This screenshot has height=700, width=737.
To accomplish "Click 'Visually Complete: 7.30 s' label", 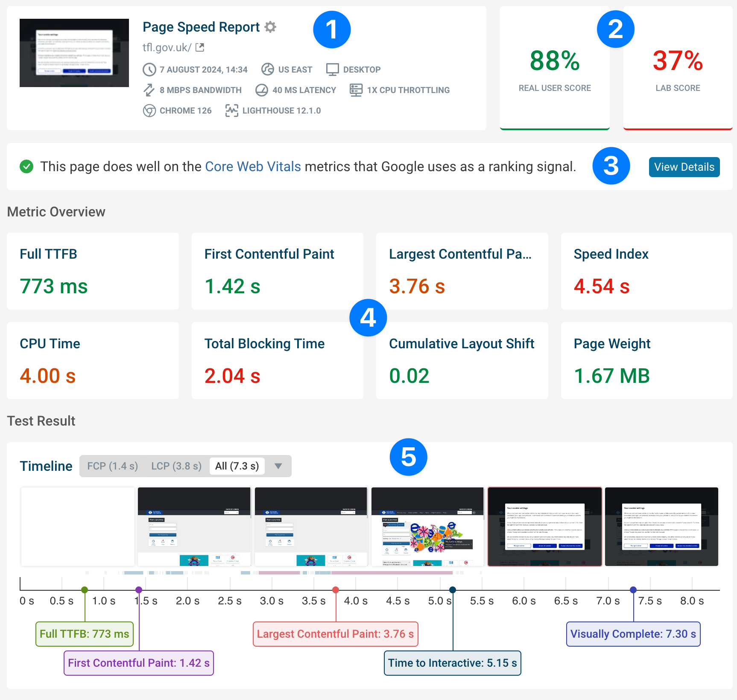I will coord(633,634).
